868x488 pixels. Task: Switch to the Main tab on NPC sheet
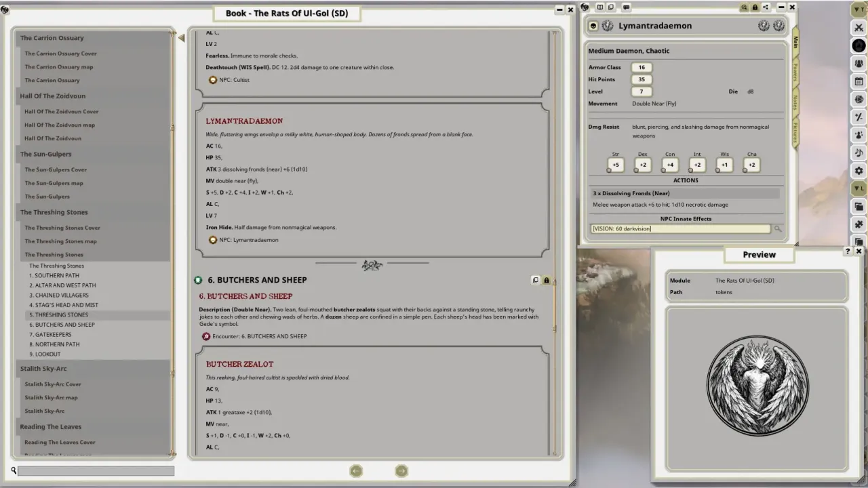796,43
